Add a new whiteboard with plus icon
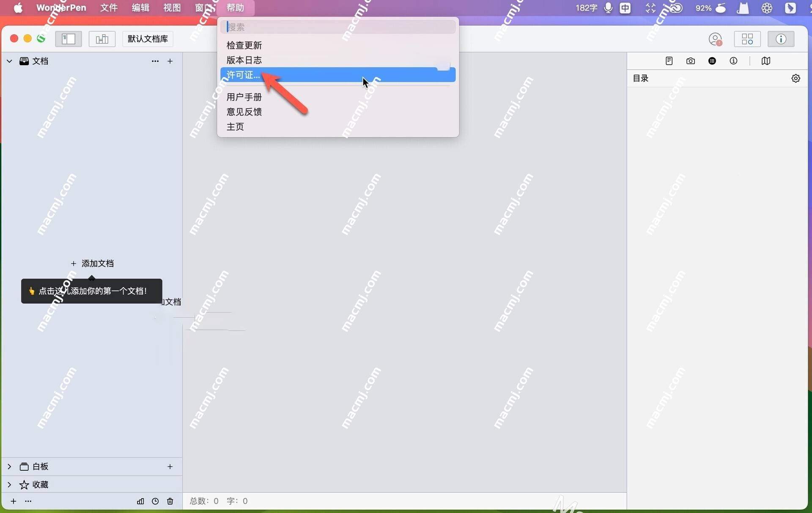This screenshot has height=513, width=812. (x=170, y=466)
